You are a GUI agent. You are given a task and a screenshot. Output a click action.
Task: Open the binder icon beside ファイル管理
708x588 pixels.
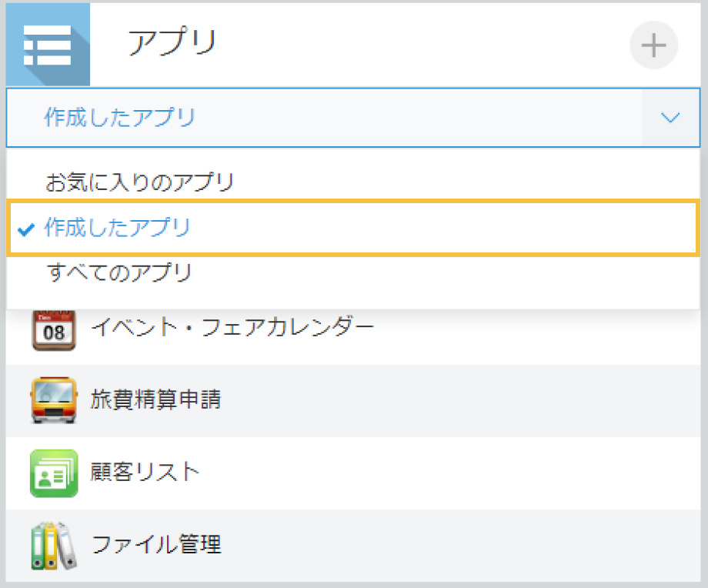click(x=53, y=543)
